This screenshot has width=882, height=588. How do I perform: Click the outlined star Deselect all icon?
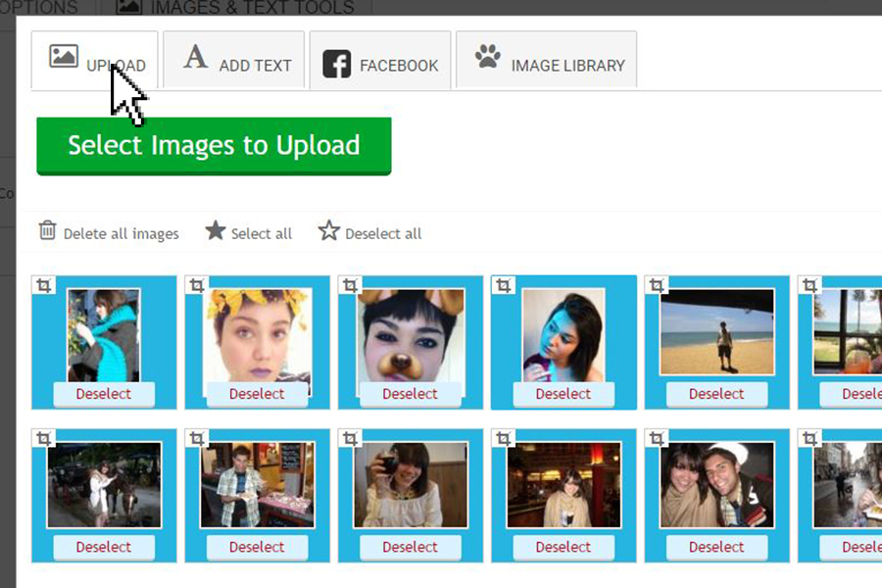point(329,230)
